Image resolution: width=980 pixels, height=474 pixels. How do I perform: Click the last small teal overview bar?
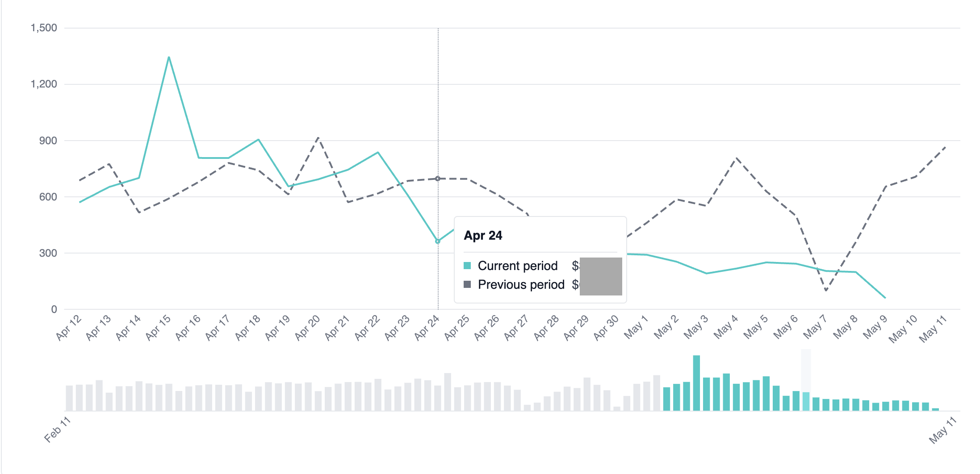(x=935, y=409)
